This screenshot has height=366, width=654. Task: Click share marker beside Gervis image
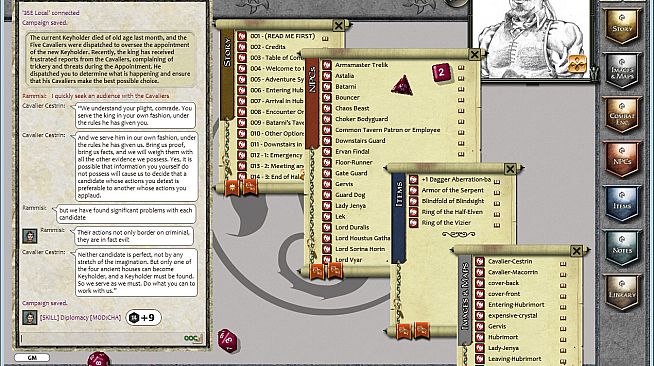click(x=563, y=329)
